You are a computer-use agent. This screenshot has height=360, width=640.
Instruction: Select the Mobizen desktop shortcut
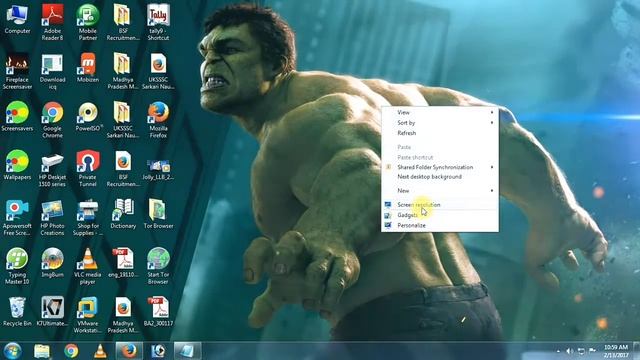point(88,68)
